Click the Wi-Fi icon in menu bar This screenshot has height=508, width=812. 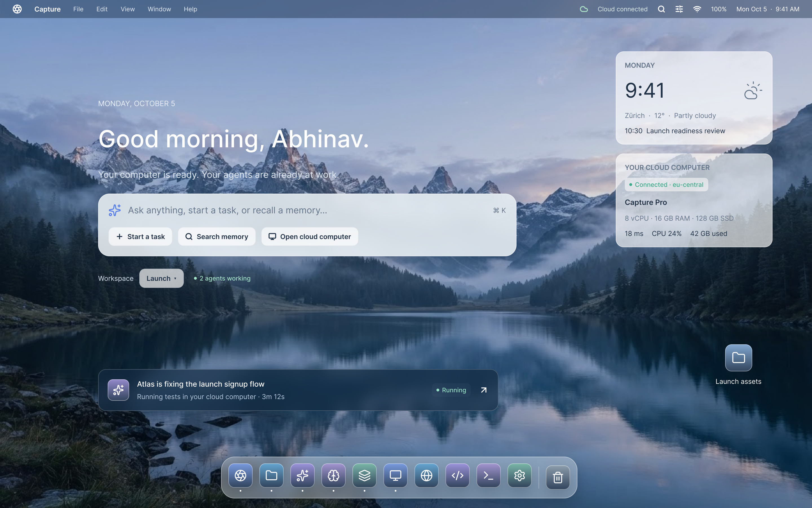point(697,9)
